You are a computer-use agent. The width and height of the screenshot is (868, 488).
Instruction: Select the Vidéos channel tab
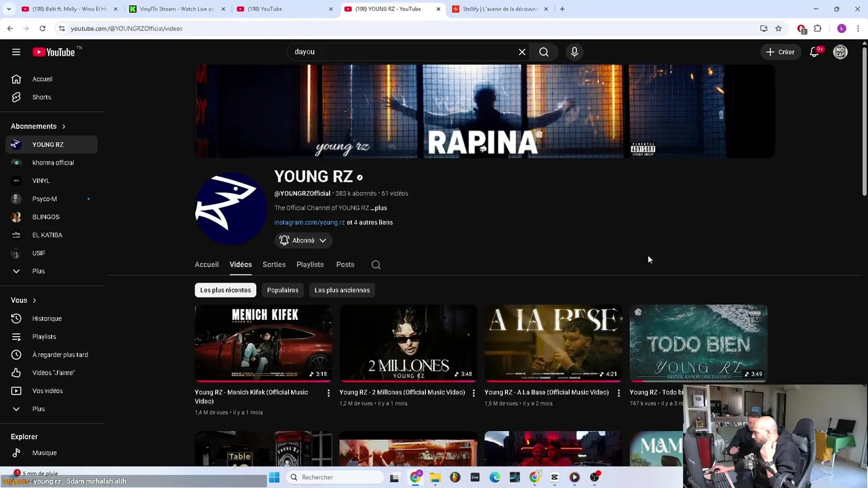click(x=241, y=265)
